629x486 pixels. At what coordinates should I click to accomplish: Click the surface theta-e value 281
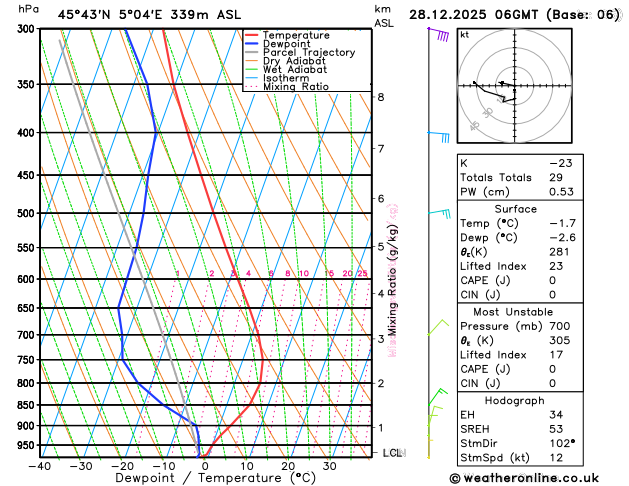point(559,252)
